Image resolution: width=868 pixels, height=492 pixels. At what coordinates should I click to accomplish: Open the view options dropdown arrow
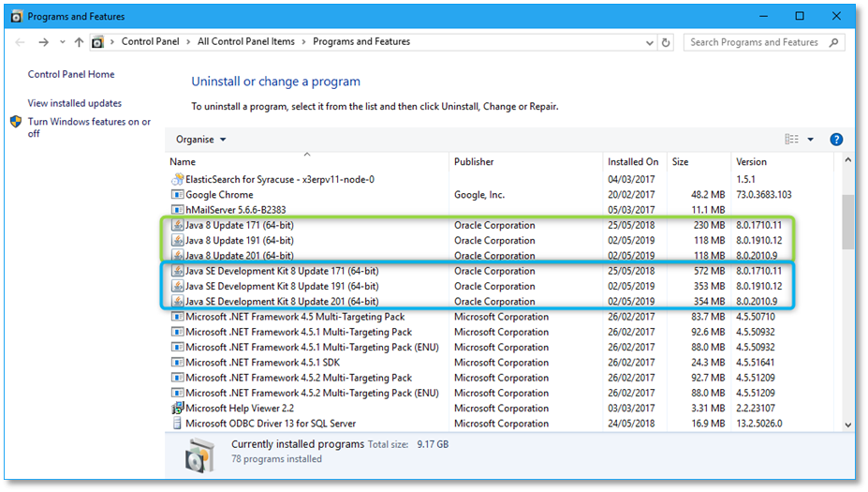pyautogui.click(x=811, y=140)
